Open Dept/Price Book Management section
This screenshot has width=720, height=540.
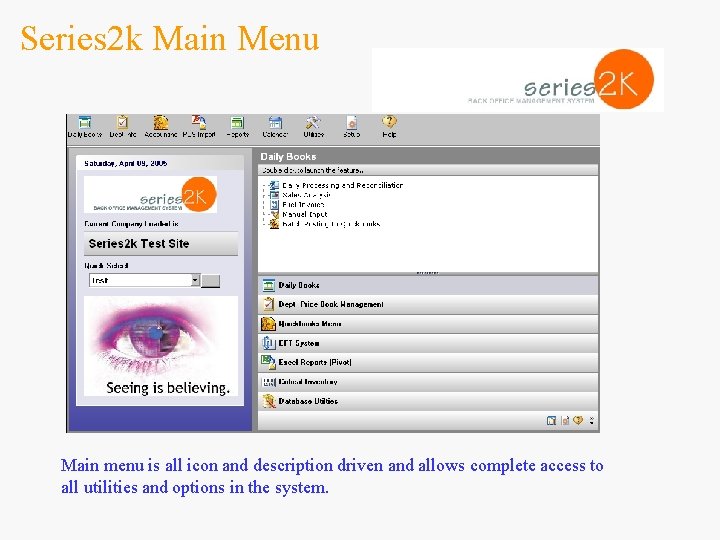[x=428, y=304]
